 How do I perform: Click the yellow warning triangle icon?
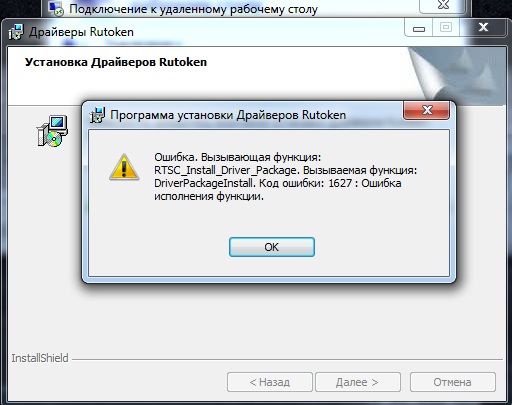tap(124, 167)
